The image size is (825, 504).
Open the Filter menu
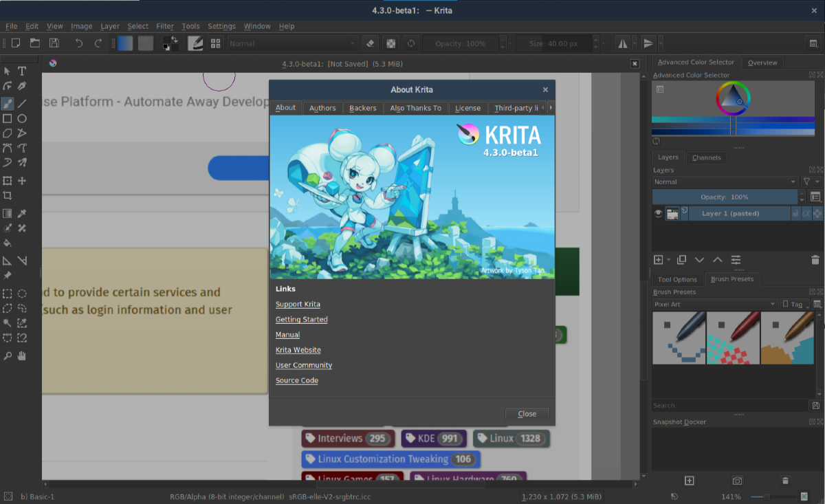click(x=165, y=26)
